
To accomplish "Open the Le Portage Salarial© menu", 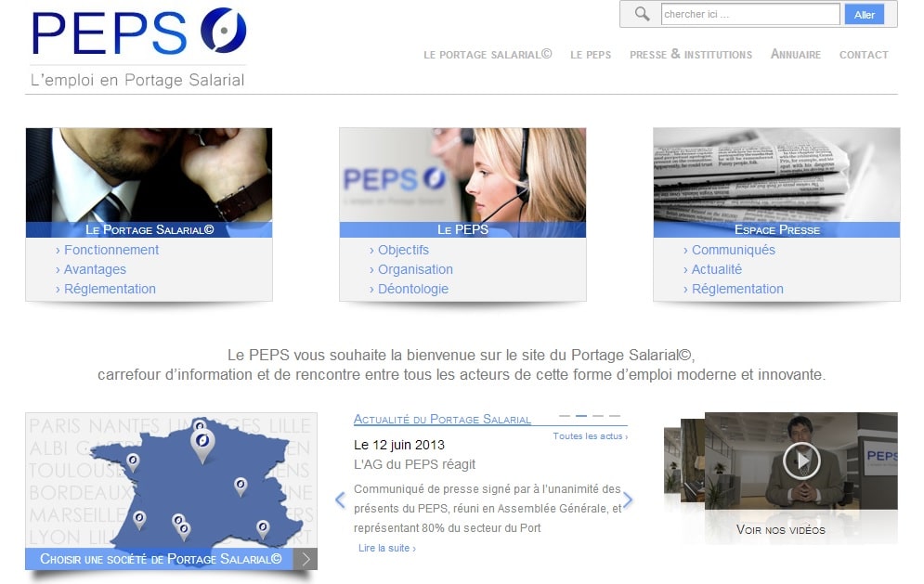I will tap(488, 54).
